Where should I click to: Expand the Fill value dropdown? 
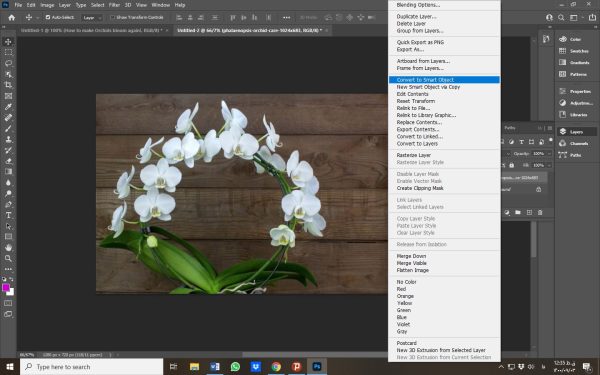[x=549, y=165]
